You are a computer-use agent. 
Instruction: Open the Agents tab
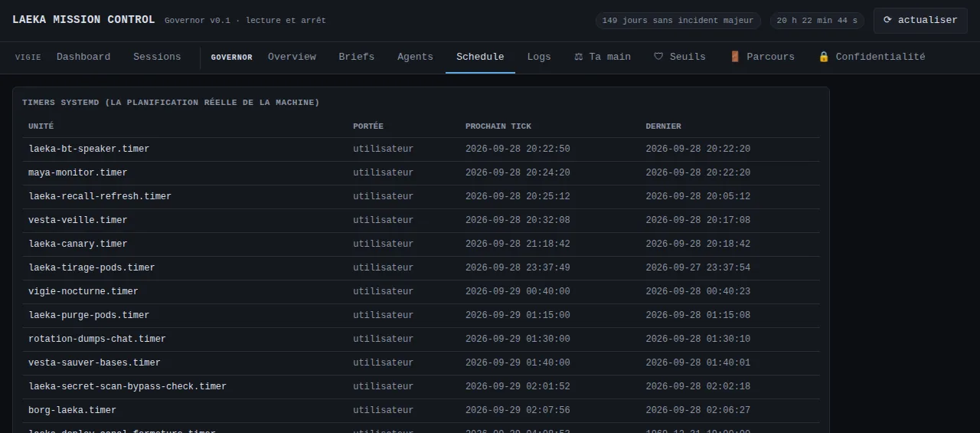click(x=415, y=57)
